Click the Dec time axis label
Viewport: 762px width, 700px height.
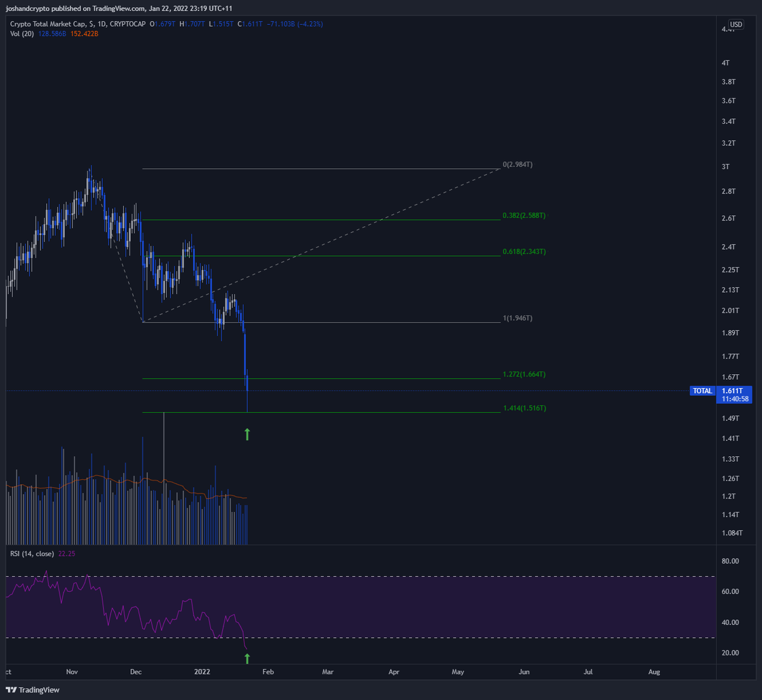coord(136,672)
